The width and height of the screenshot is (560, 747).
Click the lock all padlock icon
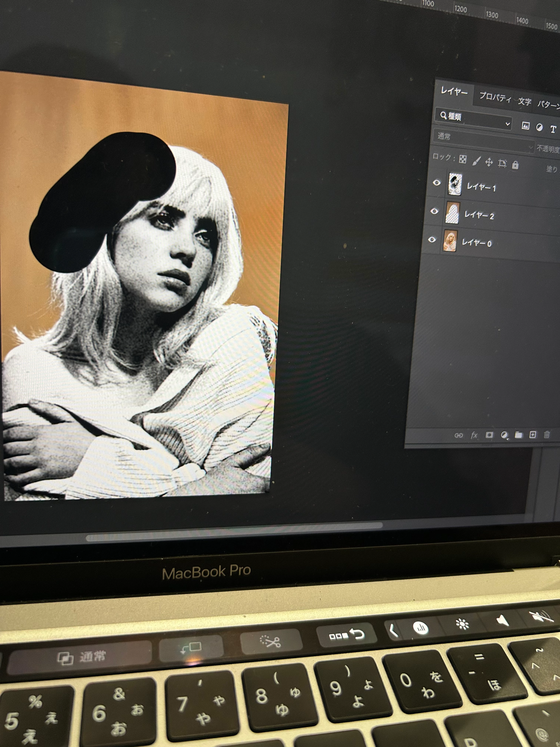[515, 165]
